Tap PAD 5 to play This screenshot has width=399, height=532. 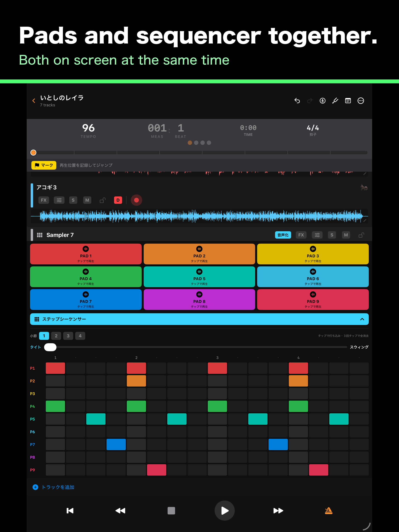pyautogui.click(x=199, y=277)
